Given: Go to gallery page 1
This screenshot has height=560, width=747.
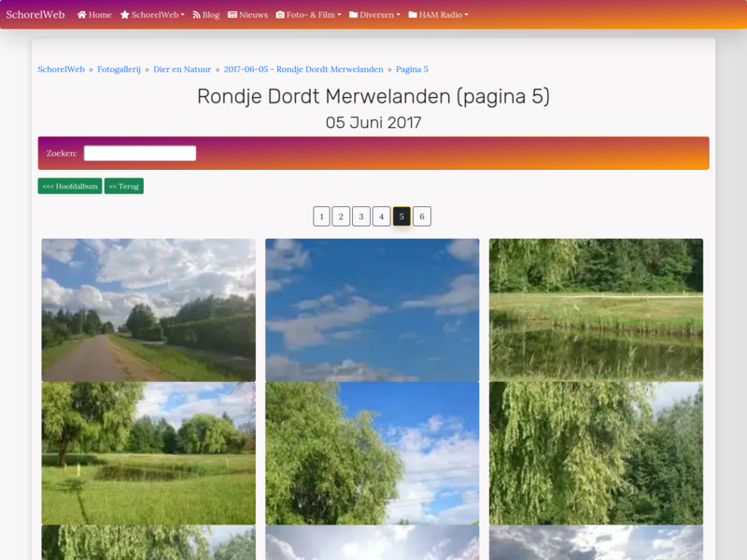Looking at the screenshot, I should point(321,217).
